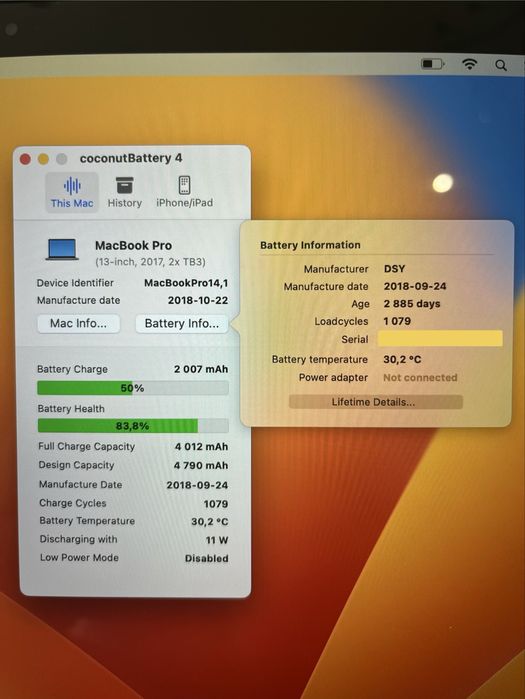525x699 pixels.
Task: Open Spotlight search magnifier icon
Action: (x=501, y=66)
